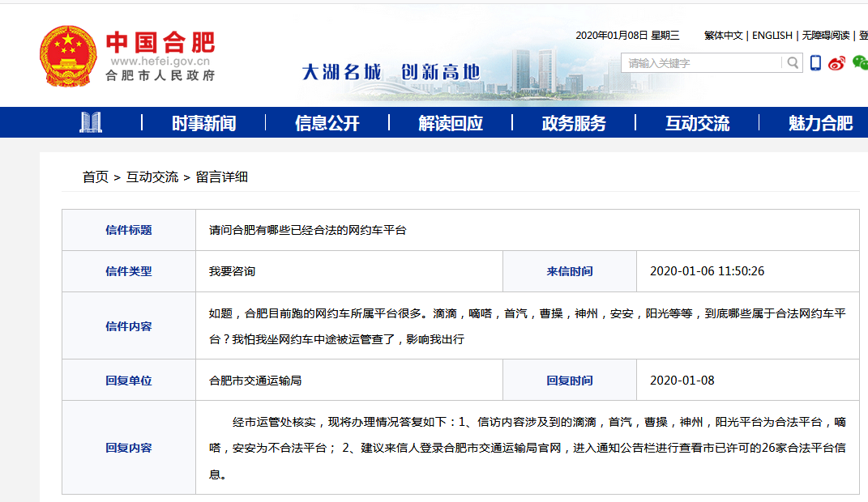
Task: Click the 我要咨询 value
Action: pyautogui.click(x=232, y=271)
